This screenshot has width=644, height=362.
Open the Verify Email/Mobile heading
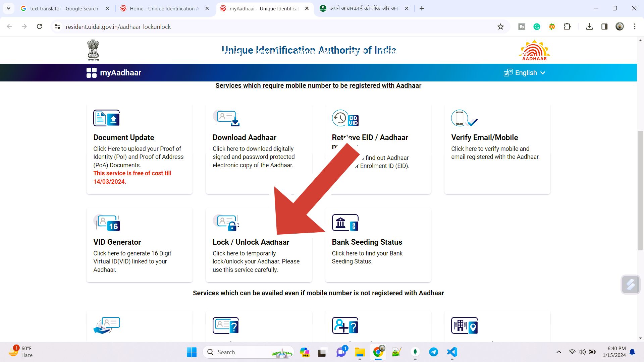coord(484,137)
